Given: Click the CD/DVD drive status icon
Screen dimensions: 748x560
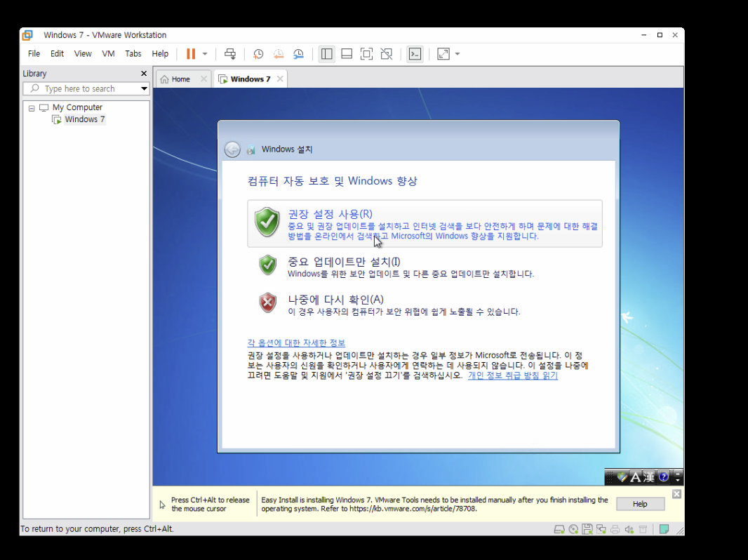Looking at the screenshot, I should pyautogui.click(x=573, y=529).
